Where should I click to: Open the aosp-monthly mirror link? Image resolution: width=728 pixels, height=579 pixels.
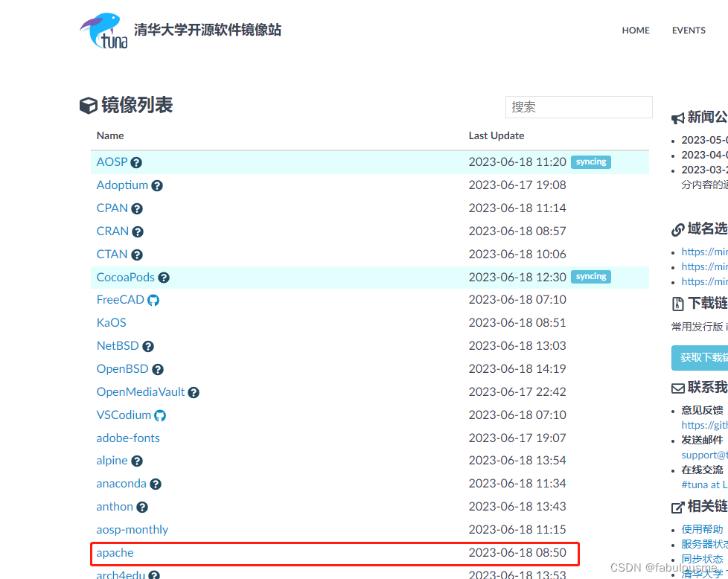click(x=132, y=530)
